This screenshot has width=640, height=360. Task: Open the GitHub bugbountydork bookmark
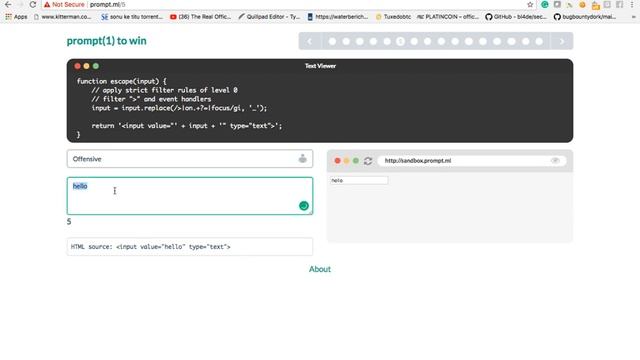pos(584,17)
